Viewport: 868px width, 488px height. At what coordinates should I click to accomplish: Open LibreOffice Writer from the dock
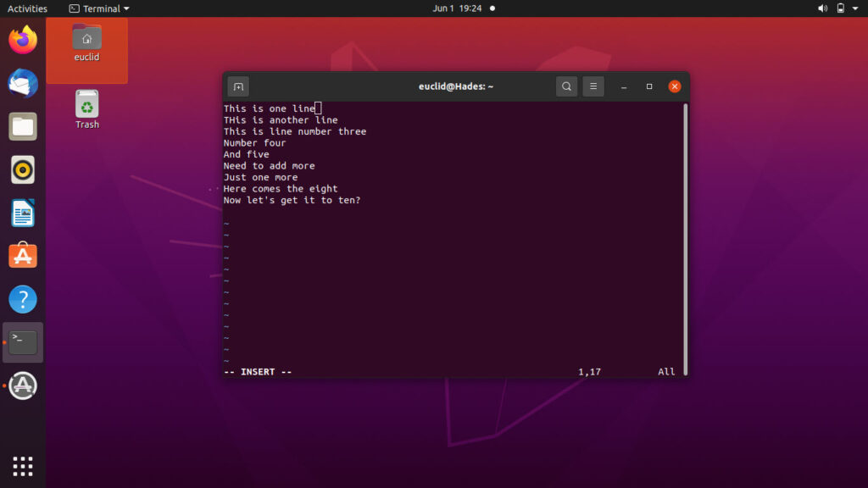tap(23, 213)
